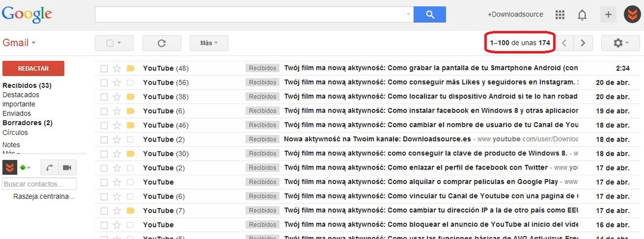Open the settings gear dropdown
Viewport: 644px width, 239px height.
pos(621,43)
